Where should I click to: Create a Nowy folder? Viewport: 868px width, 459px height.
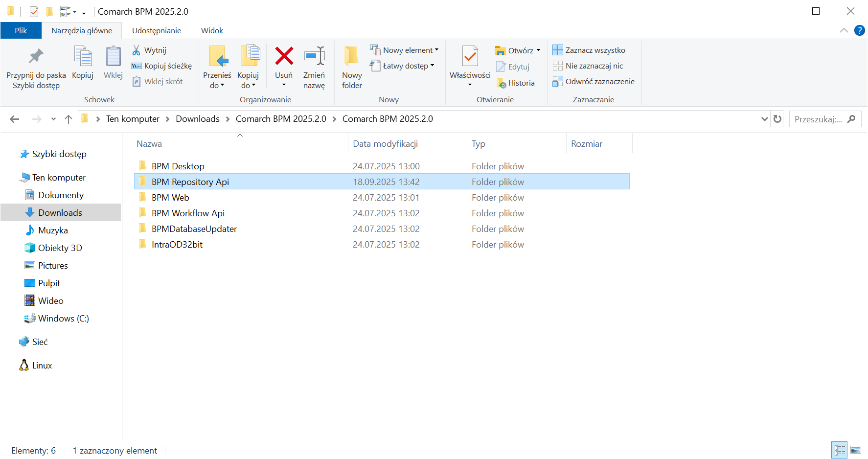point(352,68)
